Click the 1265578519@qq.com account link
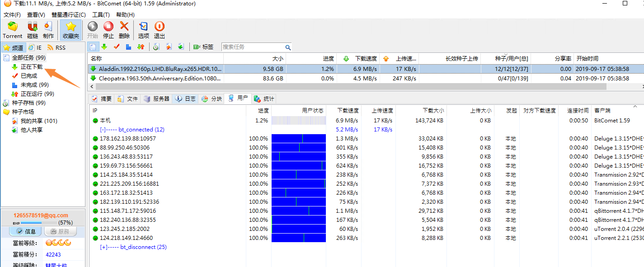 (41, 215)
